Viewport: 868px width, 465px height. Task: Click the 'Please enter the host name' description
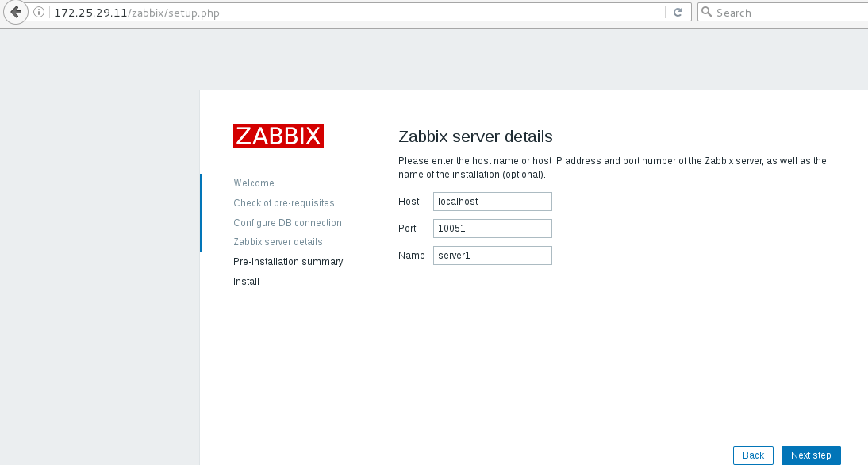[x=613, y=167]
